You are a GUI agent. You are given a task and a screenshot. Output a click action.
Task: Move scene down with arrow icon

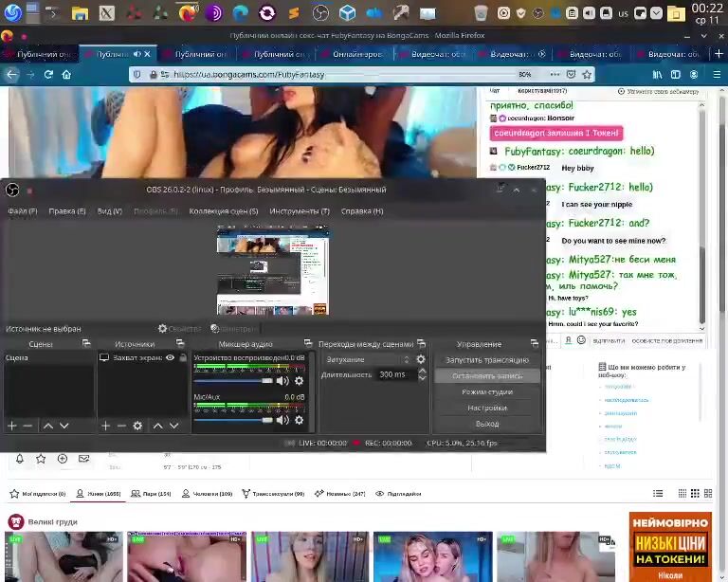[64, 427]
